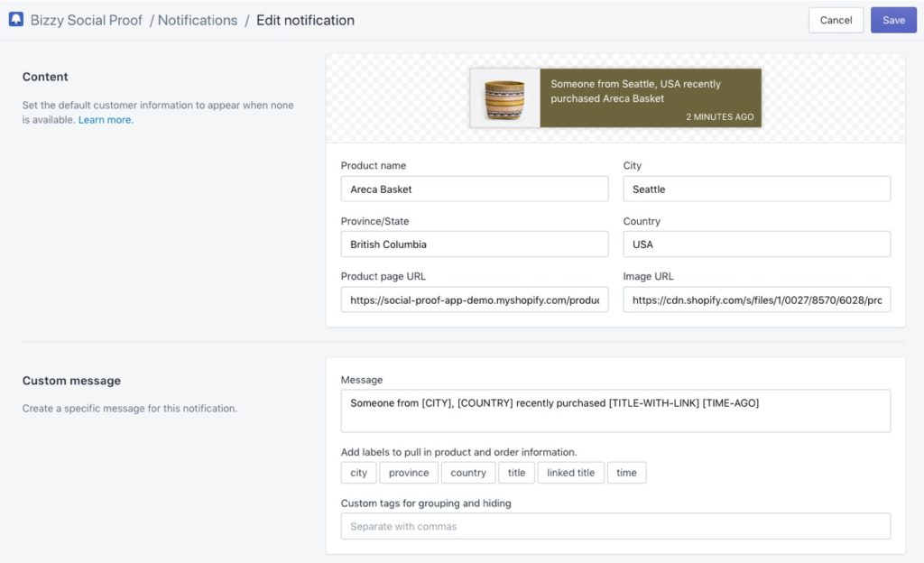Edit the Country field with USA

click(x=757, y=245)
